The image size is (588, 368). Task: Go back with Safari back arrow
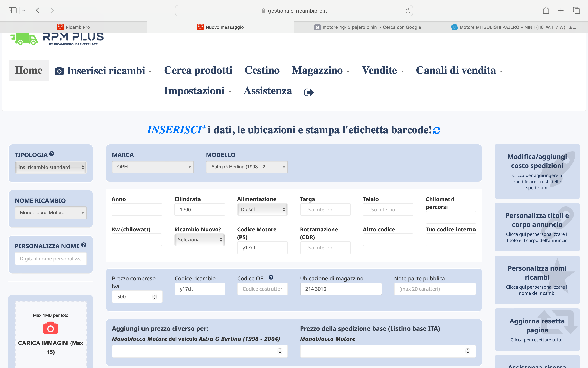[x=37, y=10]
